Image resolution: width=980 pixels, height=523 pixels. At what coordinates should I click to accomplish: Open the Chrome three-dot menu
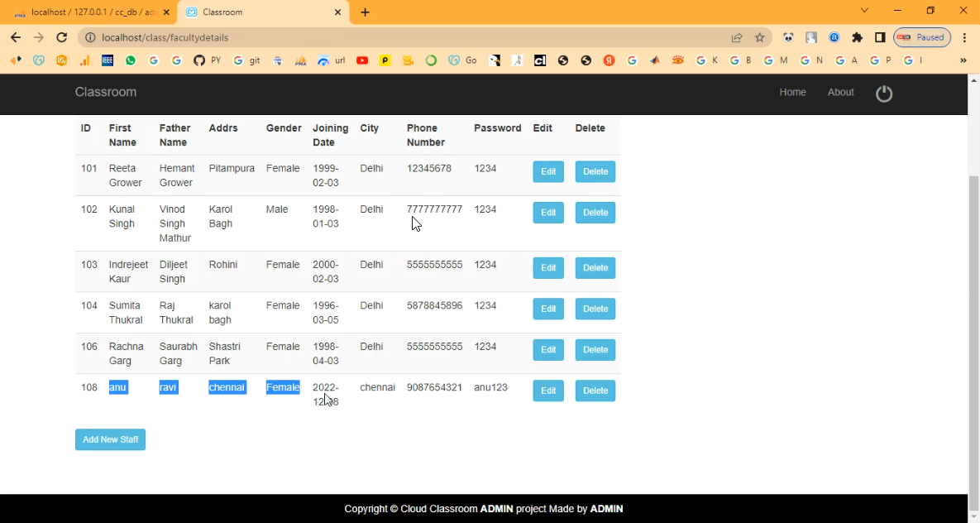coord(964,37)
